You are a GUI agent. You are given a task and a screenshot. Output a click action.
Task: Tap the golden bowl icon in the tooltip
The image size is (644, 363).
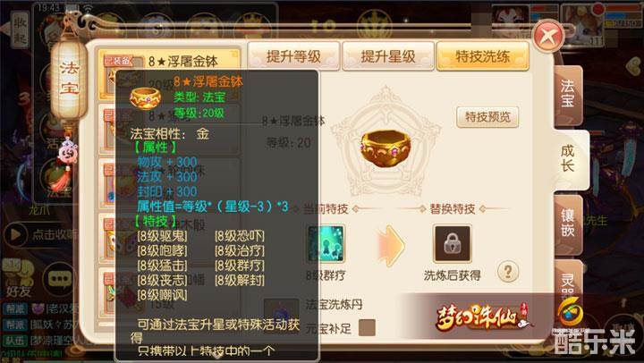point(145,97)
